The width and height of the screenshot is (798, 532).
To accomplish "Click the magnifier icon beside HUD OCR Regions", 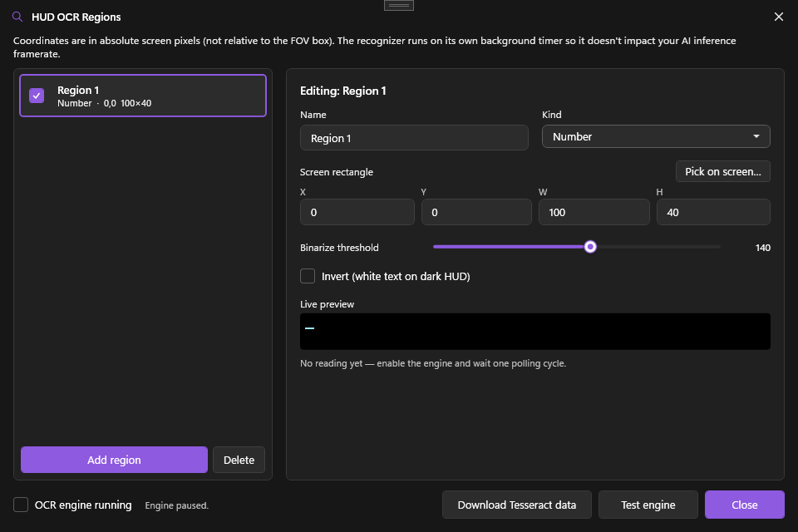I will [17, 17].
